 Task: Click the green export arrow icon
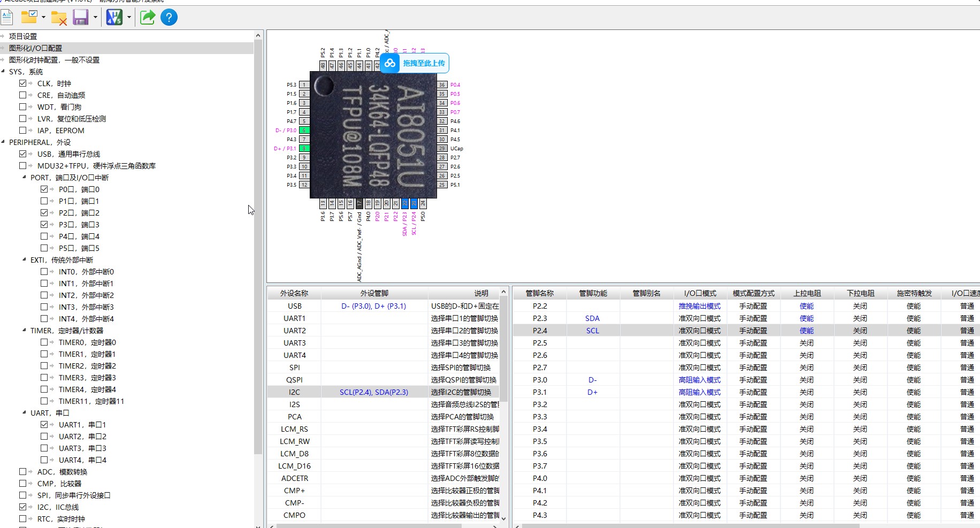tap(147, 18)
